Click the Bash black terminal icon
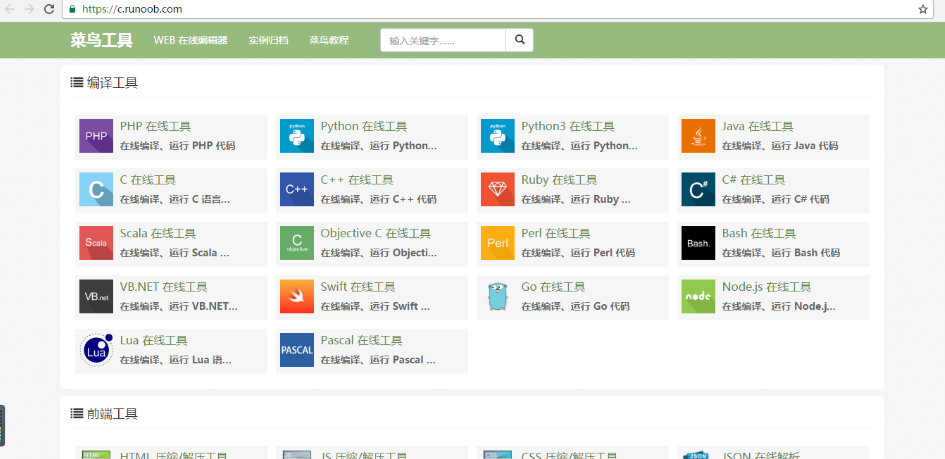Viewport: 945px width, 459px height. pos(698,243)
